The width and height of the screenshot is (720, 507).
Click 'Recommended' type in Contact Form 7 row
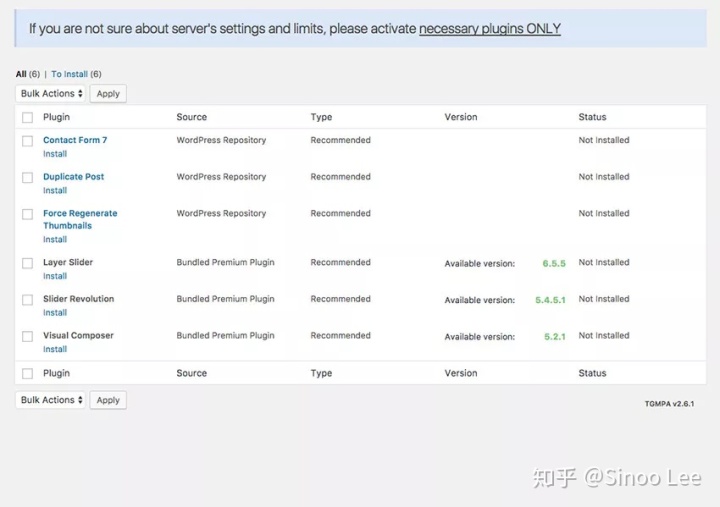[340, 140]
